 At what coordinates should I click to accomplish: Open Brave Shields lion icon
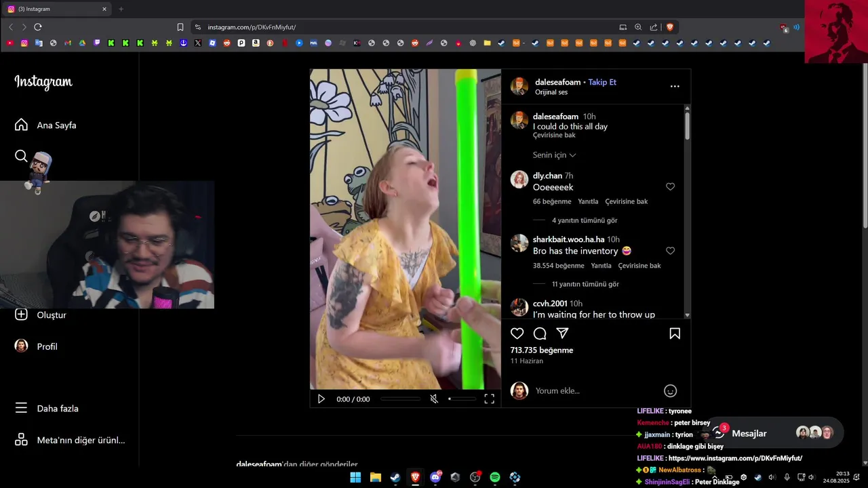(670, 27)
